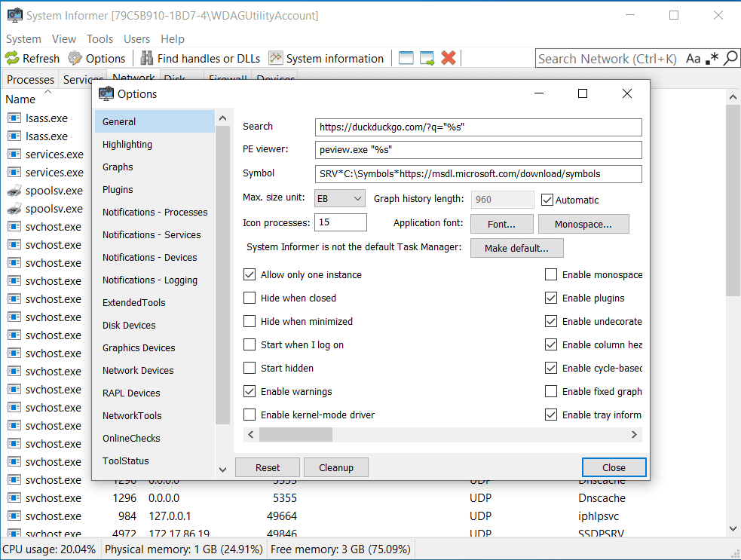Click Physical memory status bar entry
This screenshot has height=560, width=741.
pos(184,549)
